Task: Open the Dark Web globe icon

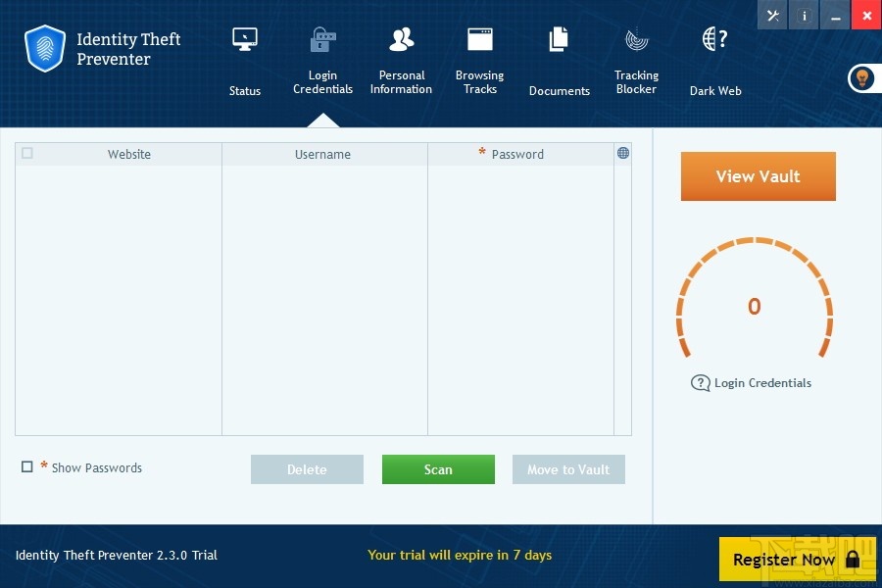Action: tap(715, 39)
